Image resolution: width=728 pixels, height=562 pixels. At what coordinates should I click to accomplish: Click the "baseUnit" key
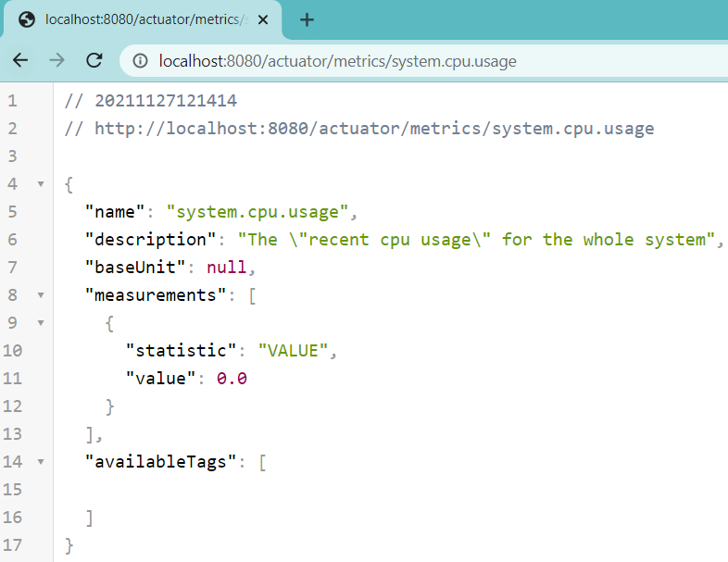pos(135,268)
